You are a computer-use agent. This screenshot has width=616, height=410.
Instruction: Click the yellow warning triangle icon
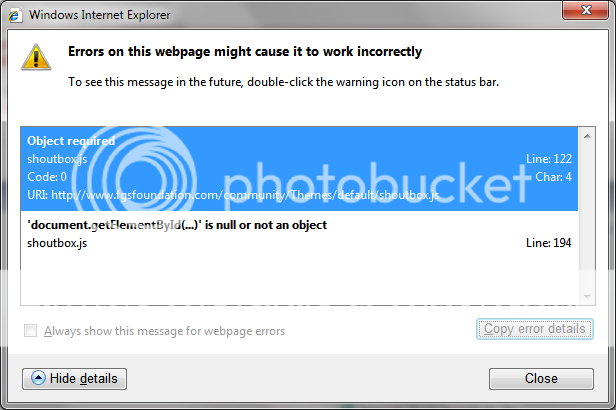[36, 57]
